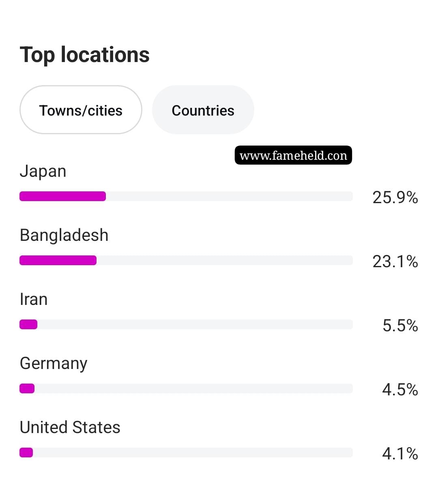438x504 pixels.
Task: Click the Bangladesh magenta progress bar
Action: 58,260
